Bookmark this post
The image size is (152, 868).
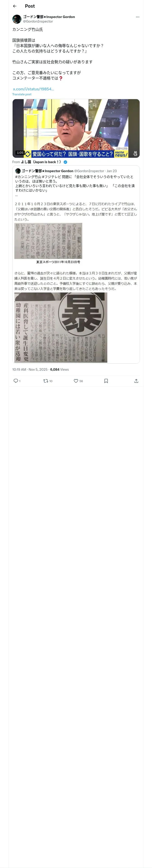point(106,381)
